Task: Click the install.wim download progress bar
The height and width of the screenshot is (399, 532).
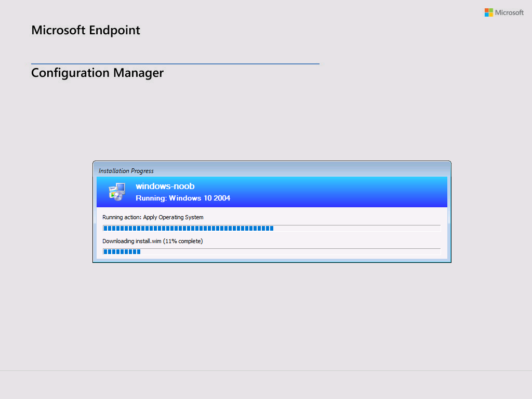Action: [272, 252]
